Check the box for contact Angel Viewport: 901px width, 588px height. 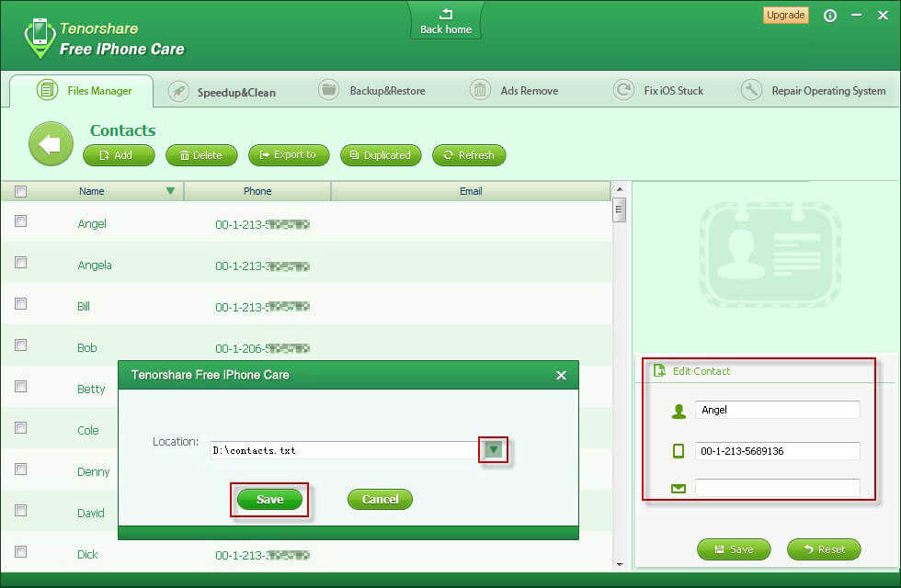(20, 221)
